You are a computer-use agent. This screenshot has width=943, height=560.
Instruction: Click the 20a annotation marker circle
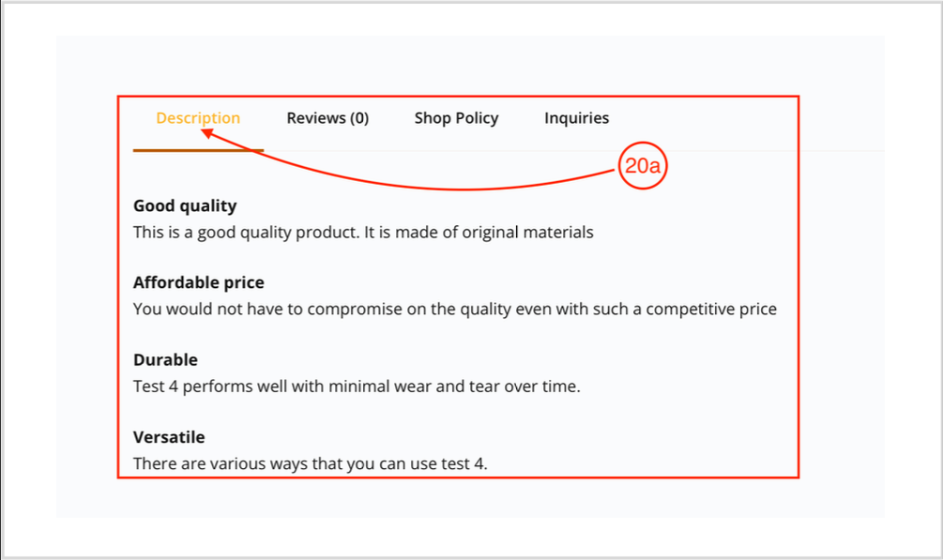643,167
